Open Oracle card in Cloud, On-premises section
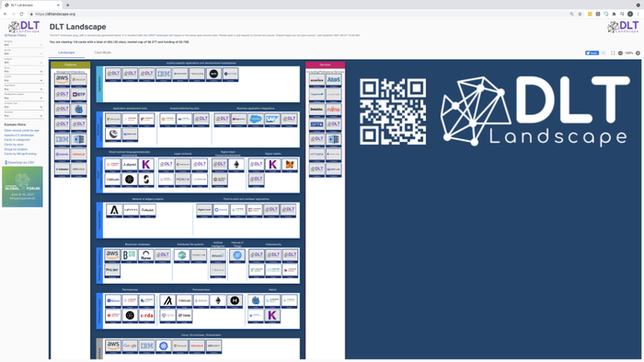This screenshot has height=362, width=644. tap(197, 346)
